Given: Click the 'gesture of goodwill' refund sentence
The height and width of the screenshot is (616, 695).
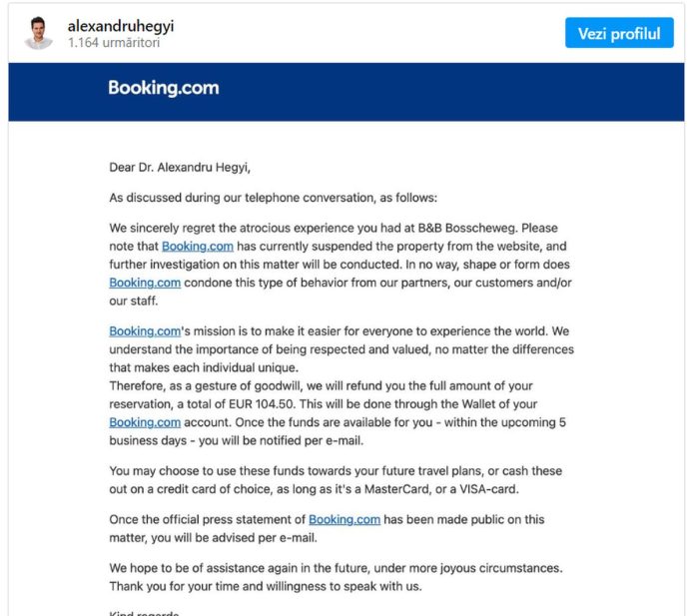Looking at the screenshot, I should coord(321,386).
